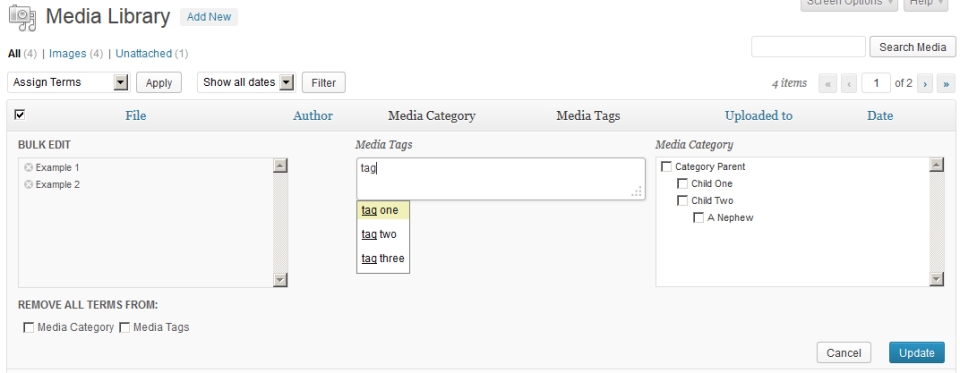Choose 'tag three' suggestion
Viewport: 960px width, 373px height.
coord(383,258)
